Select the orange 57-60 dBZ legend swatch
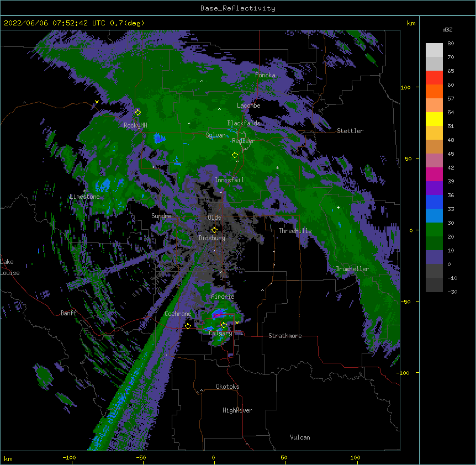 (434, 91)
